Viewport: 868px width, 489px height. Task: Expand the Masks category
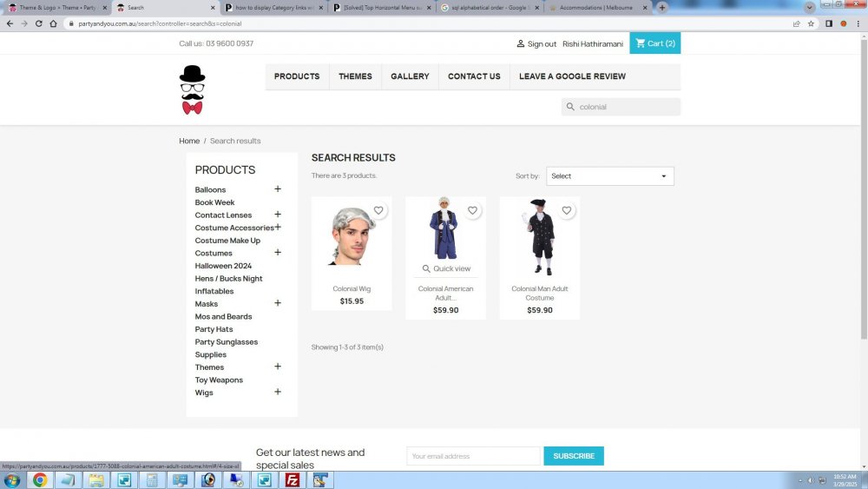278,303
